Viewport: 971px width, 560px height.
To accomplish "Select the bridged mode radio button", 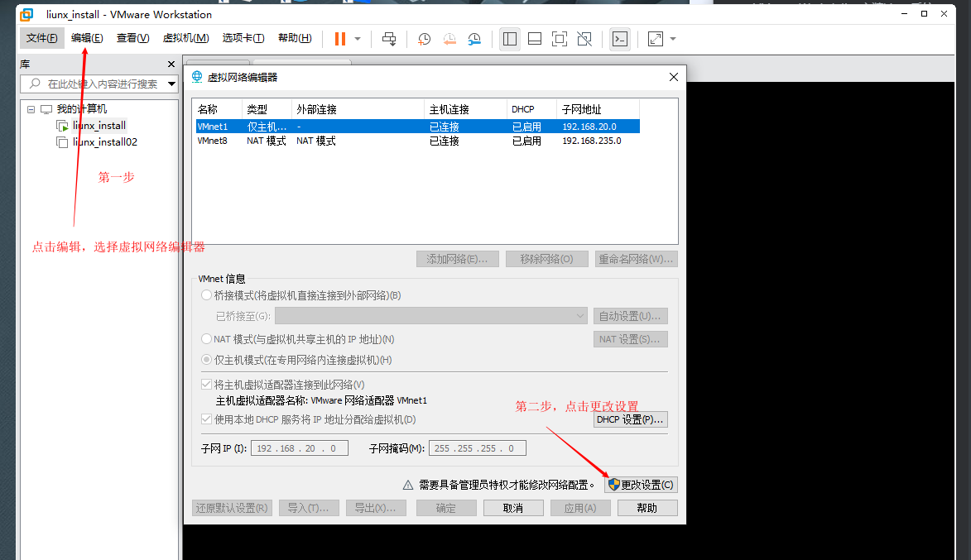I will coord(206,295).
